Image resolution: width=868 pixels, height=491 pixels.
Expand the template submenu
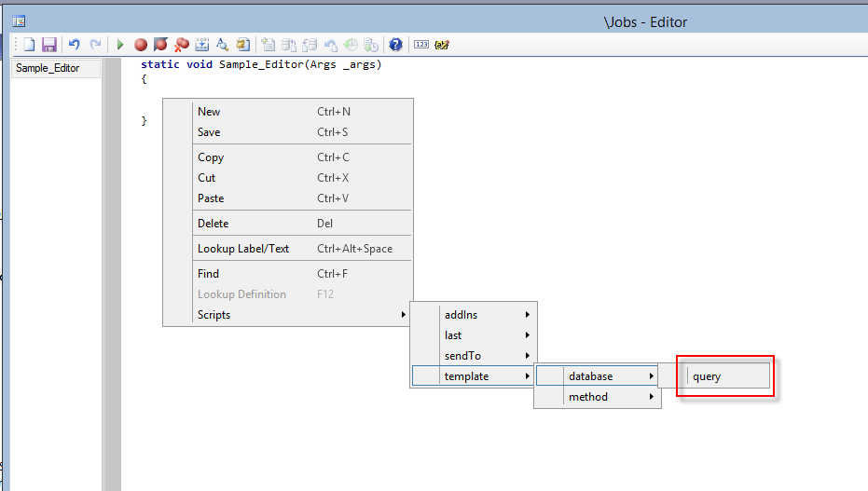coord(474,376)
